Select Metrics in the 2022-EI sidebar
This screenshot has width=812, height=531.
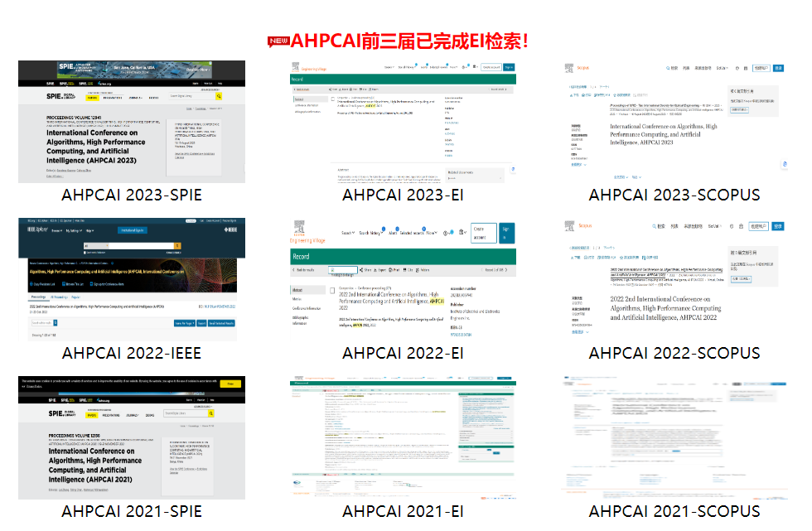297,298
